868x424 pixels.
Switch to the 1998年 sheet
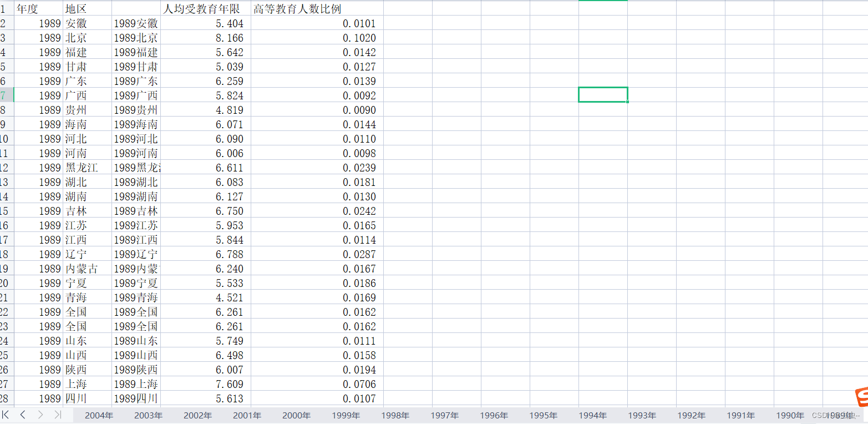(x=394, y=414)
